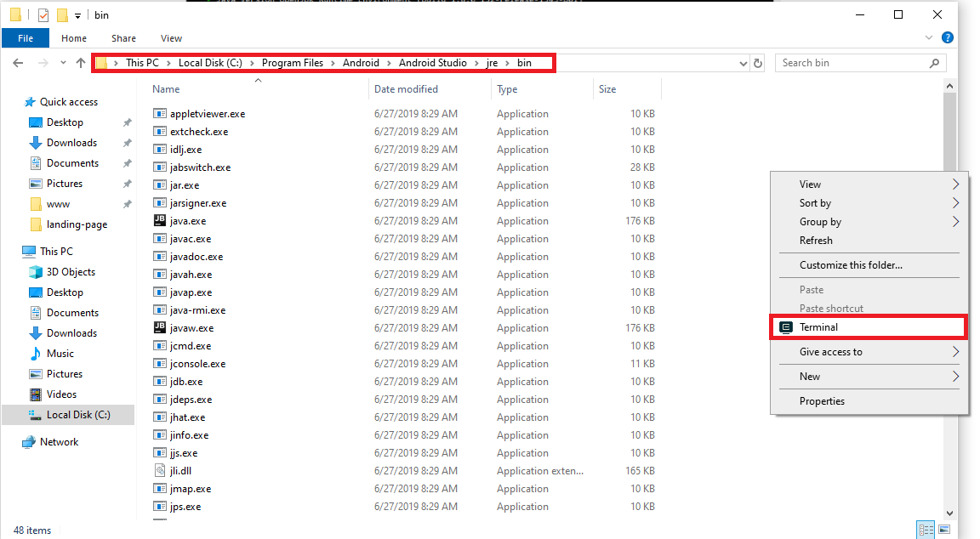The width and height of the screenshot is (980, 539).
Task: Open the File ribbon tab
Action: tap(26, 38)
